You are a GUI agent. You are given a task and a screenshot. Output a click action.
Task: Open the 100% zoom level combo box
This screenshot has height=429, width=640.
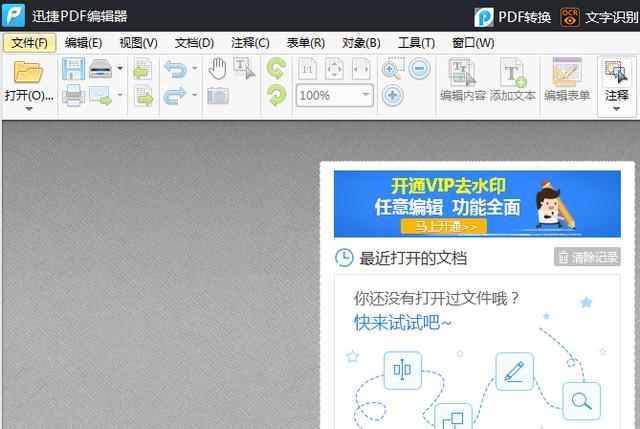click(x=334, y=95)
